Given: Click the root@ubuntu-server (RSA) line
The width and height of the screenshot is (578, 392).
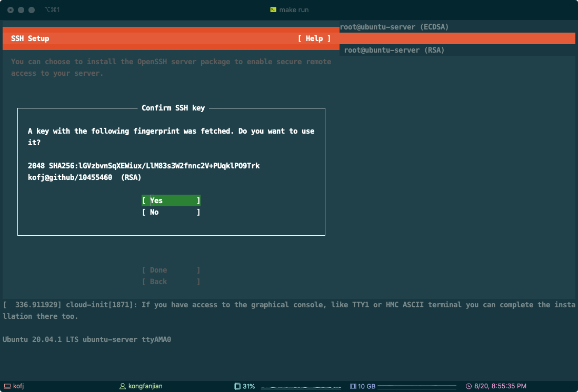Looking at the screenshot, I should 394,50.
